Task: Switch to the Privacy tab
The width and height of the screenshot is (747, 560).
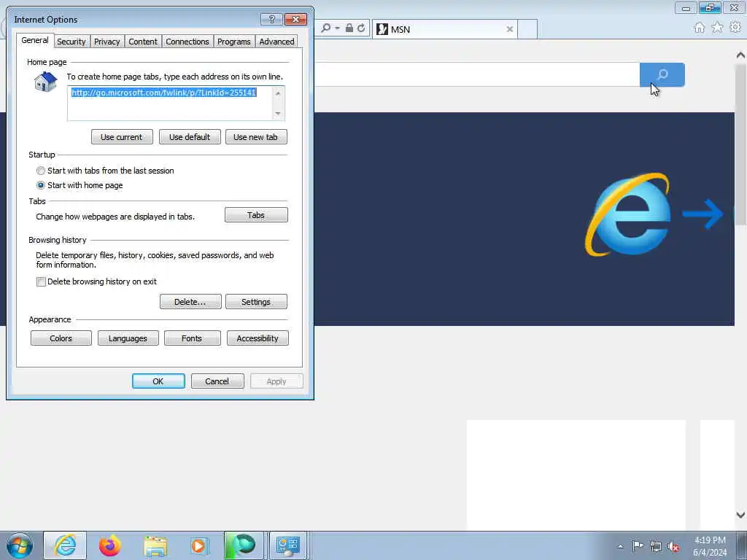Action: tap(107, 42)
